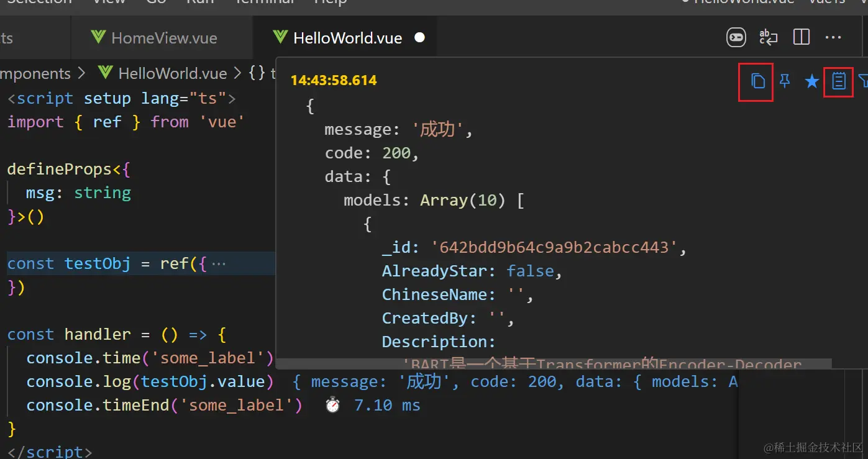
Task: Open the More Actions ellipsis in editor toolbar
Action: pos(833,38)
